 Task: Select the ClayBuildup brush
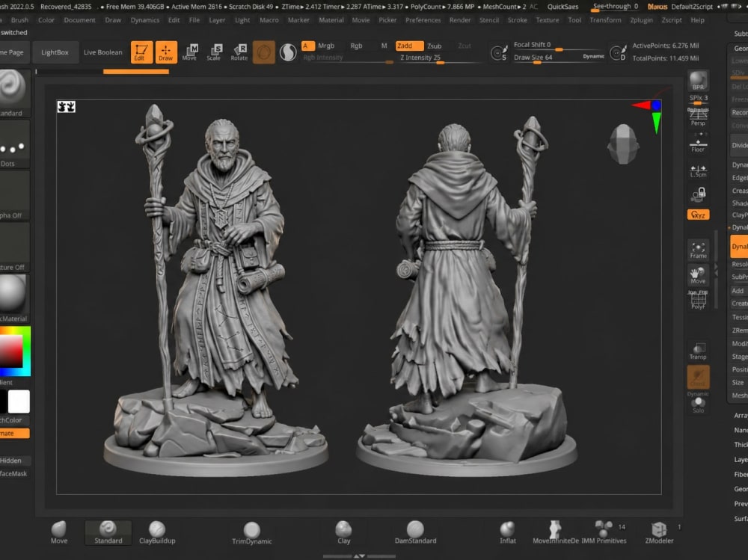157,533
